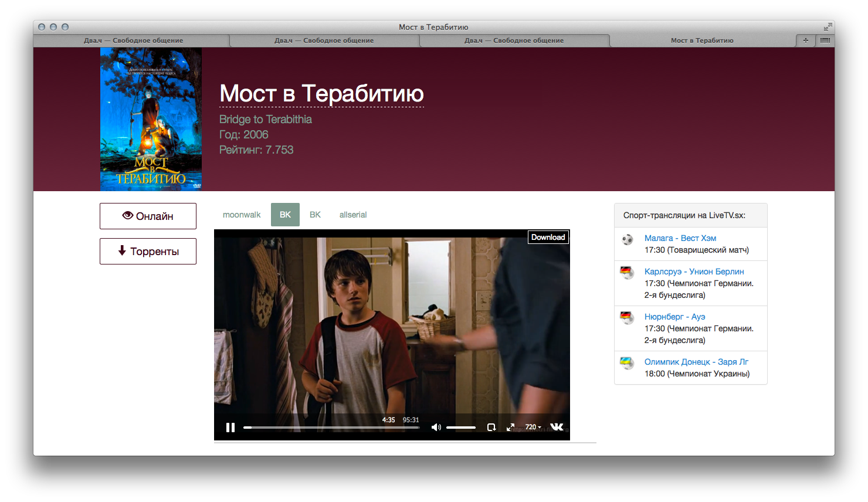
Task: Select the Мост в Терабитию browser tab
Action: point(702,40)
